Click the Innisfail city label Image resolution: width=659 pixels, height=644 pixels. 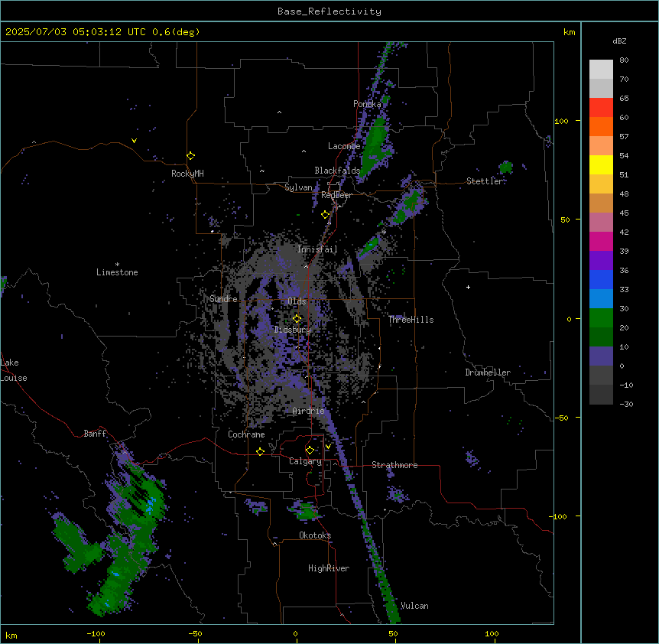coord(317,249)
